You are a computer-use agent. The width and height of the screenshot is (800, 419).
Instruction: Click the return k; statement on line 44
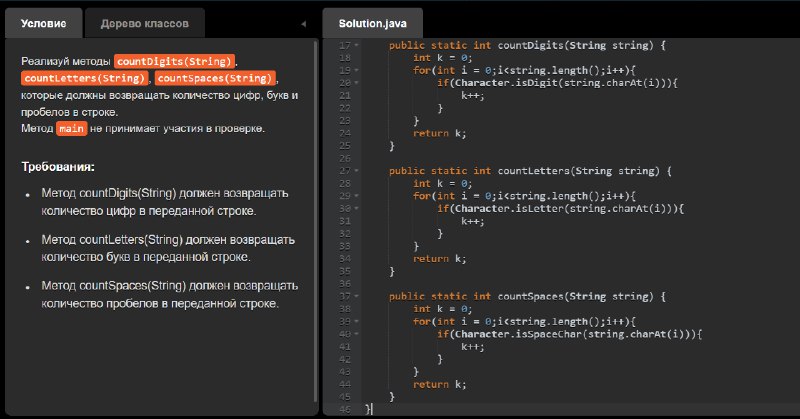point(439,384)
